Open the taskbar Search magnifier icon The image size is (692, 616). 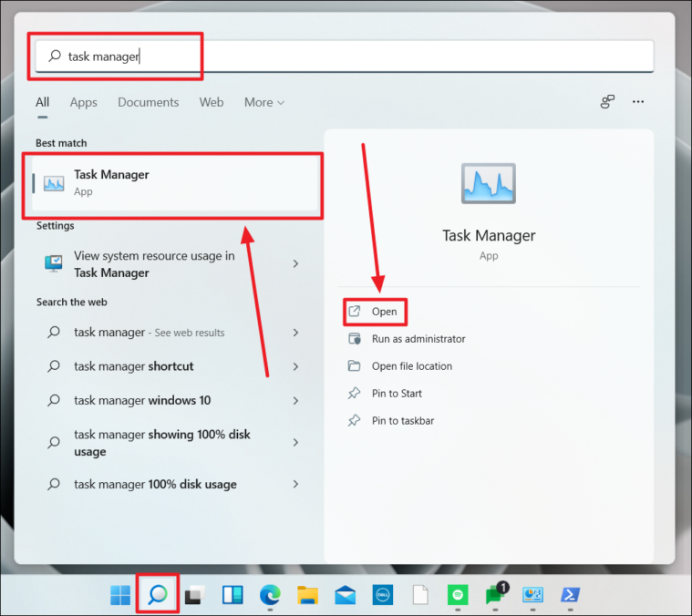pos(158,595)
